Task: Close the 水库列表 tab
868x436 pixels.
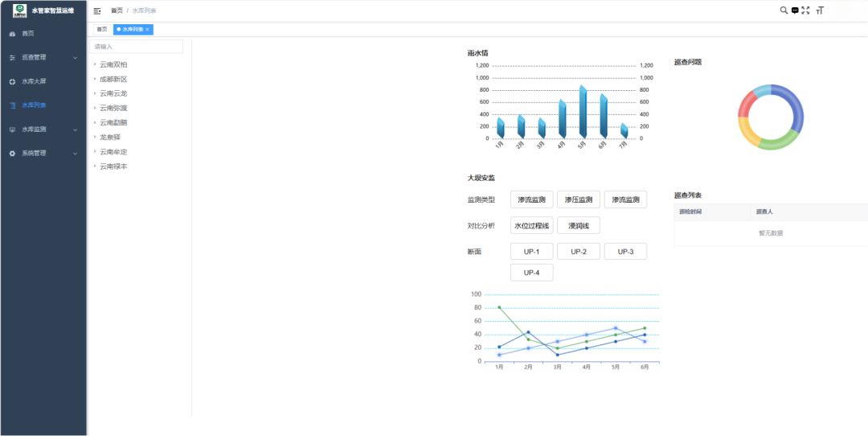Action: tap(147, 30)
